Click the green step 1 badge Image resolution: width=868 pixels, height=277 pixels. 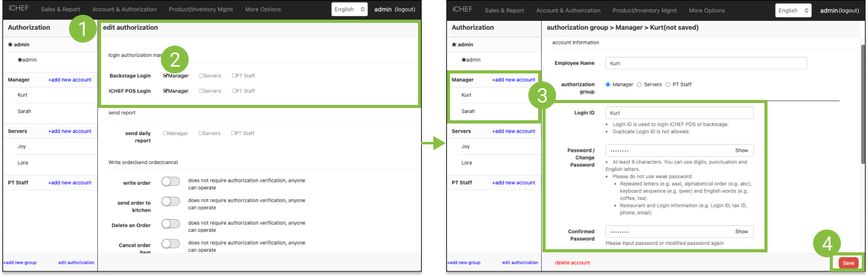(83, 28)
